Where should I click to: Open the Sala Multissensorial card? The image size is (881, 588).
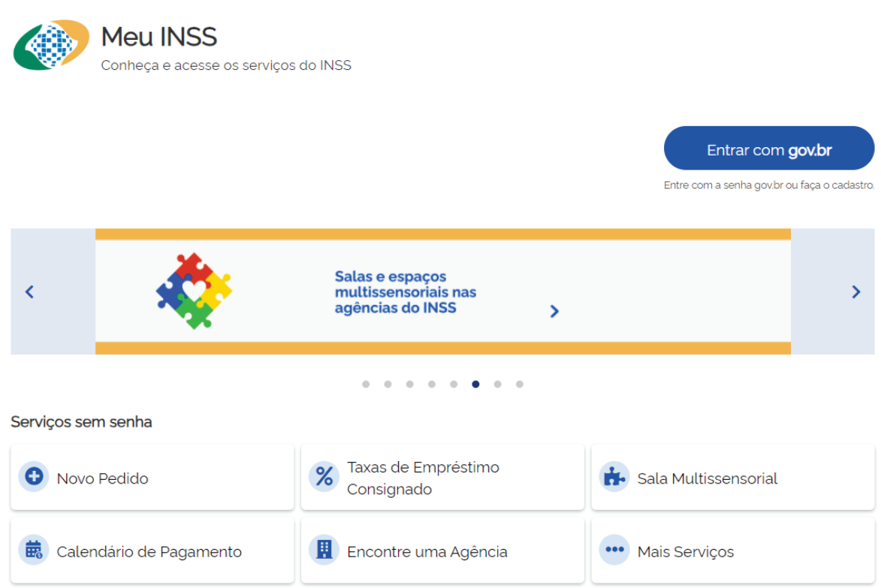(733, 478)
